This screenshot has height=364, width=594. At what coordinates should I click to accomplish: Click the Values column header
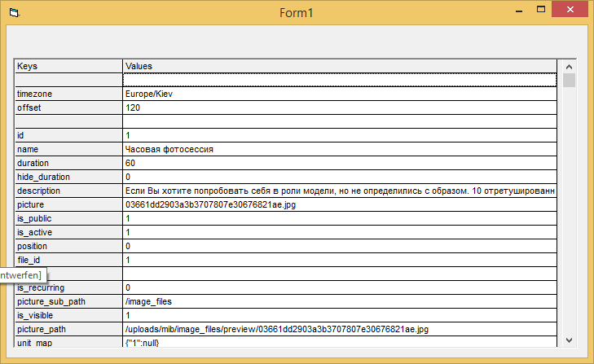click(x=339, y=66)
